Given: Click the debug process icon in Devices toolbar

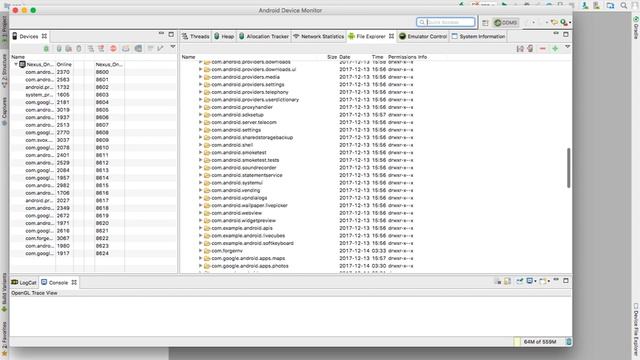Looking at the screenshot, I should (x=46, y=49).
